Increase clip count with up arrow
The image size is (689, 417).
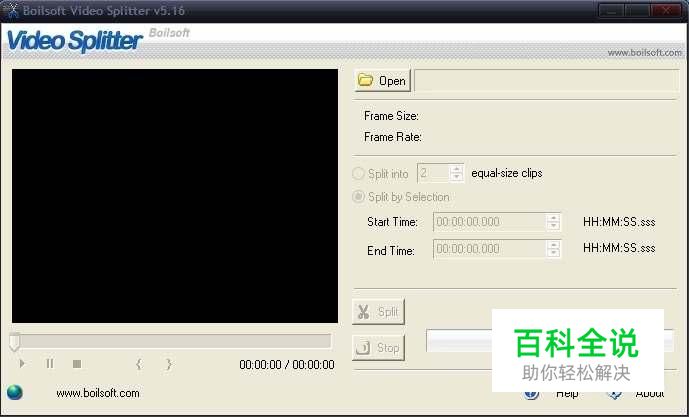457,169
